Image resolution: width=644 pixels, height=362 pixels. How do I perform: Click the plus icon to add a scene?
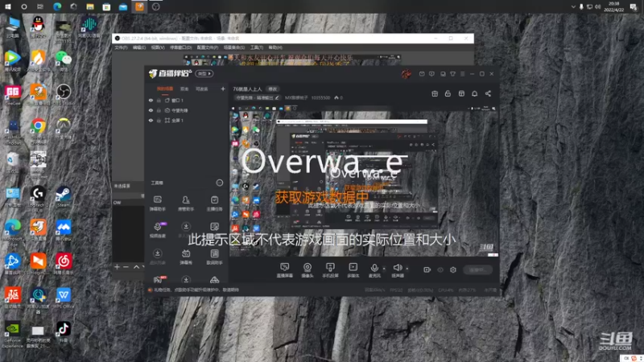coord(223,88)
